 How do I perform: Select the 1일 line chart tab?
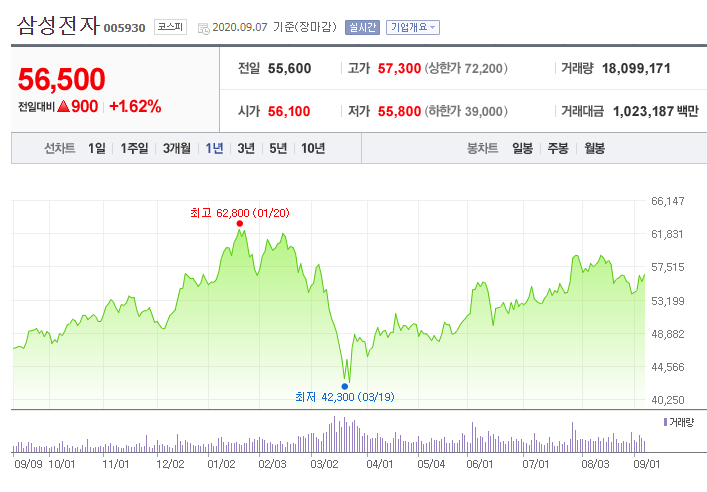[x=97, y=148]
